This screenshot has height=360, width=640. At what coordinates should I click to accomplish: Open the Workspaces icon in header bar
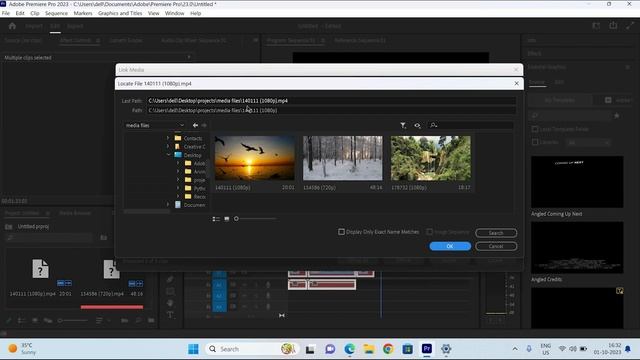(596, 26)
